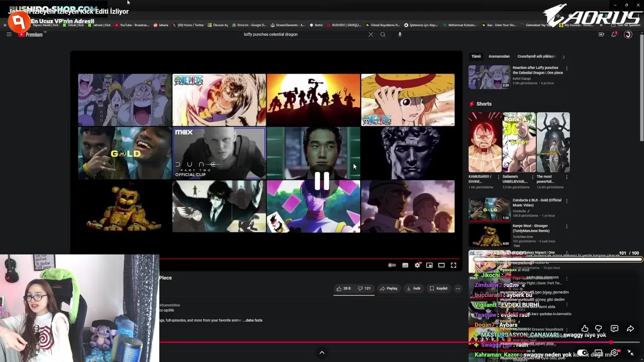Share via overlay arrow icon
Image resolution: width=644 pixels, height=362 pixels.
pyautogui.click(x=630, y=329)
